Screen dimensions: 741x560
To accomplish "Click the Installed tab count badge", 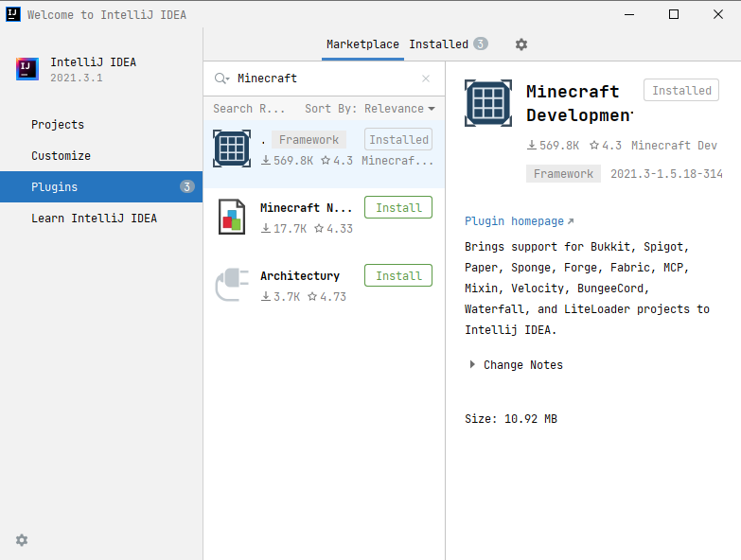I will click(481, 44).
